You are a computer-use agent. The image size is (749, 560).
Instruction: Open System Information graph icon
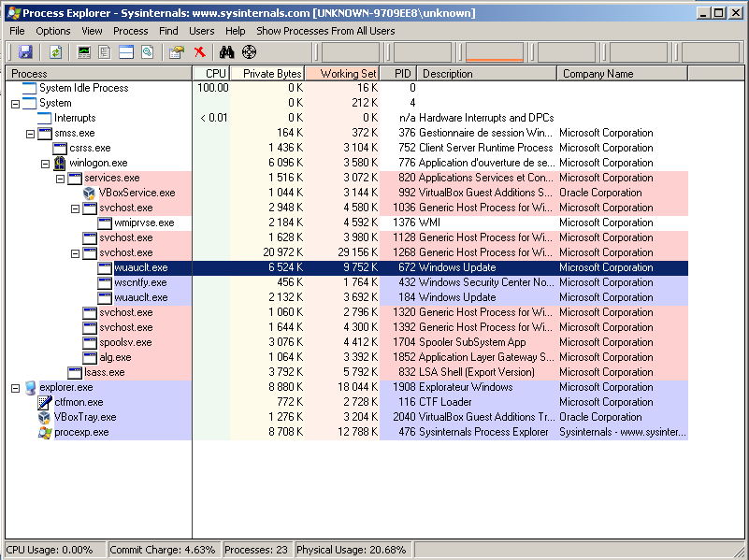click(x=85, y=52)
